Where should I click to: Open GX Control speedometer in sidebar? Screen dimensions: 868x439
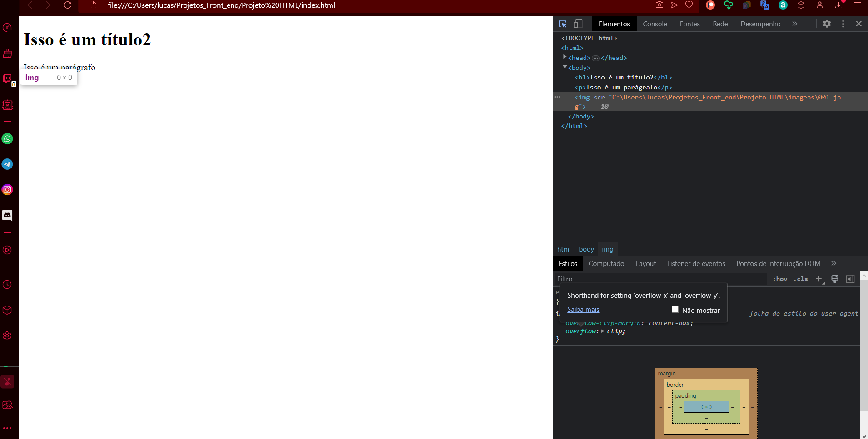pyautogui.click(x=7, y=28)
